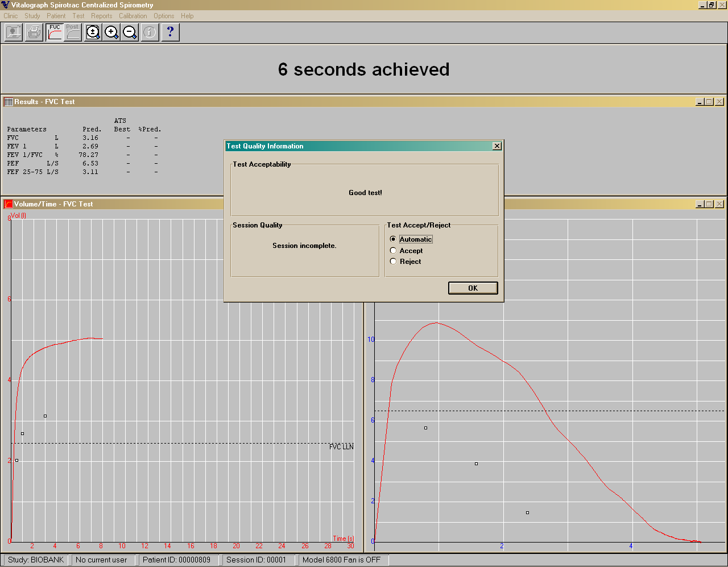Select the Accept radio button
728x567 pixels.
point(393,251)
